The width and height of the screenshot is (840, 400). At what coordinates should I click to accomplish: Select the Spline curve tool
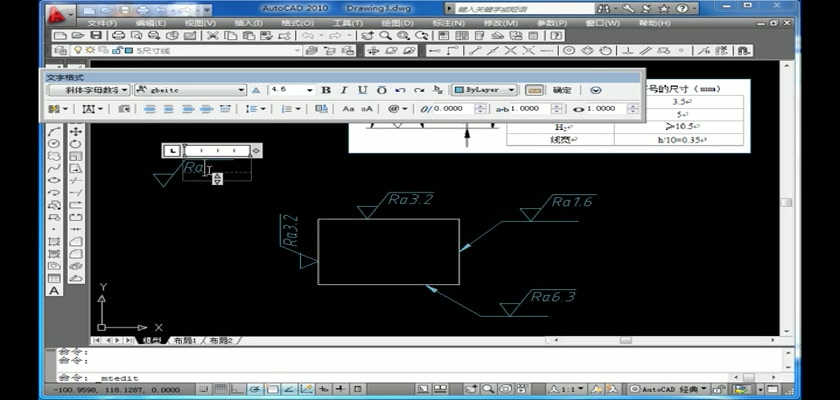click(x=54, y=168)
